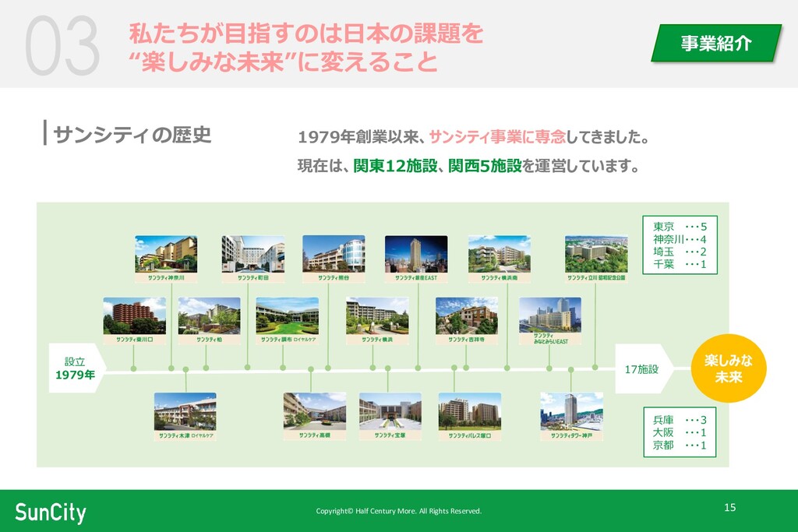Click the copyright Half Century More text
The image size is (798, 532).
(x=398, y=511)
